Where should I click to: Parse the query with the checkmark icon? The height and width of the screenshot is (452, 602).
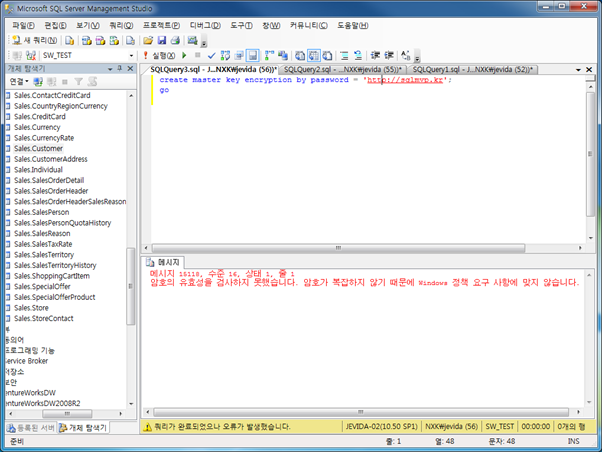point(211,56)
